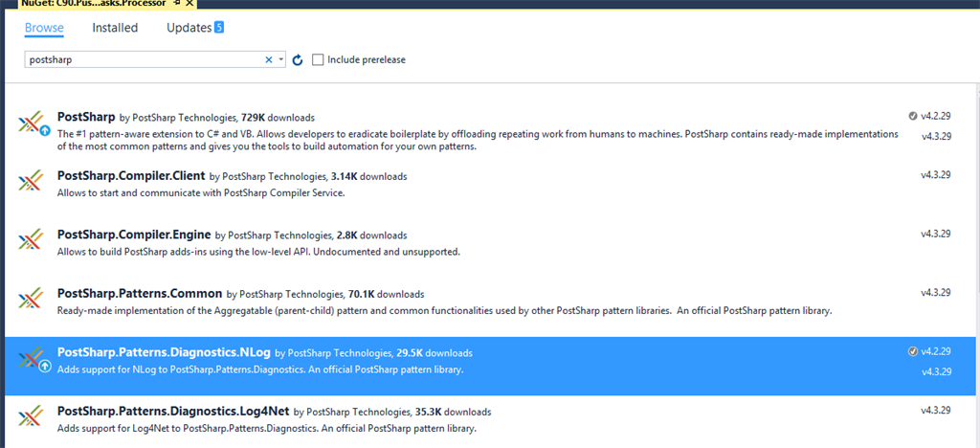Viewport: 980px width, 448px height.
Task: Open the Updates tab
Action: pyautogui.click(x=189, y=28)
